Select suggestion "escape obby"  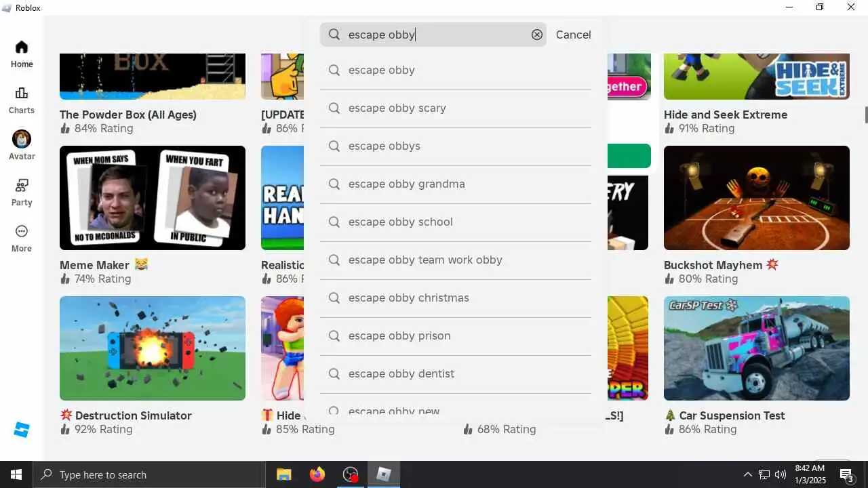pos(456,70)
